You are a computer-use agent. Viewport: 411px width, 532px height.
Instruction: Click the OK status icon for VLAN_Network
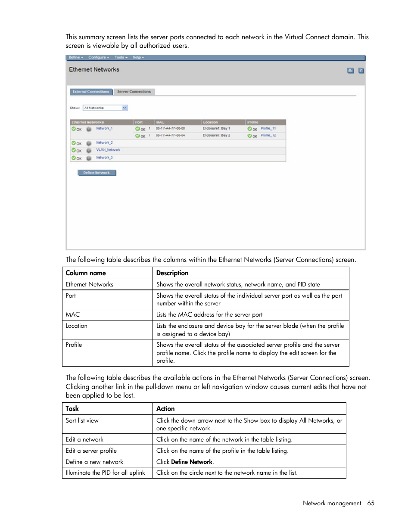(x=74, y=150)
